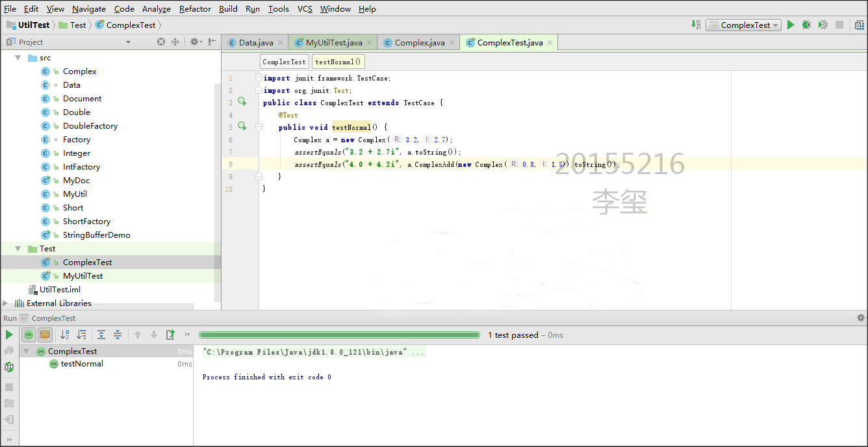868x447 pixels.
Task: Collapse ComplexTest node in test results
Action: click(26, 351)
